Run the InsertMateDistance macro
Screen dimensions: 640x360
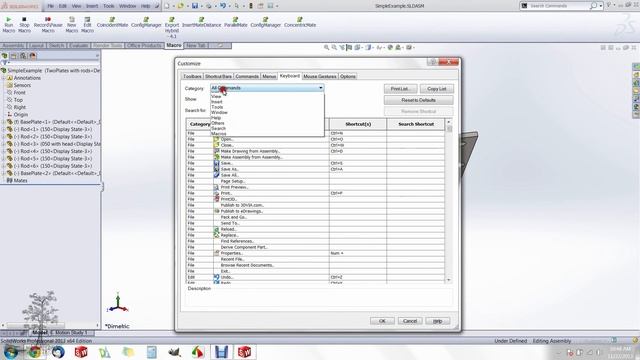[201, 22]
